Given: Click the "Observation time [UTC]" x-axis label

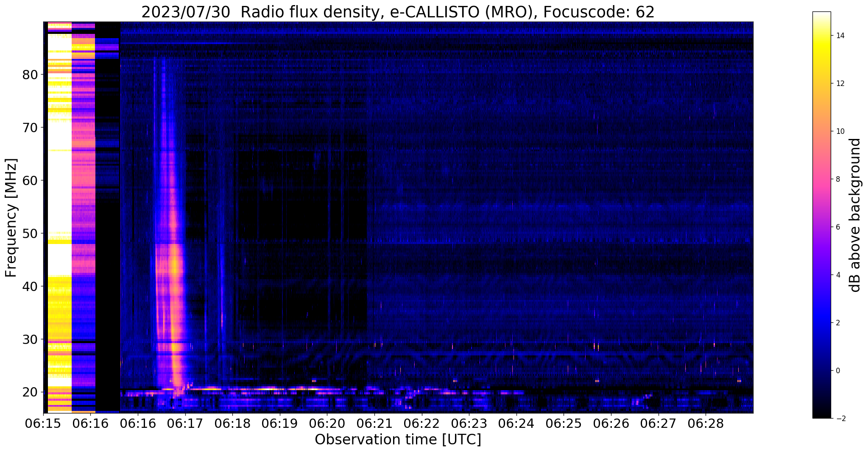Looking at the screenshot, I should pos(398,440).
